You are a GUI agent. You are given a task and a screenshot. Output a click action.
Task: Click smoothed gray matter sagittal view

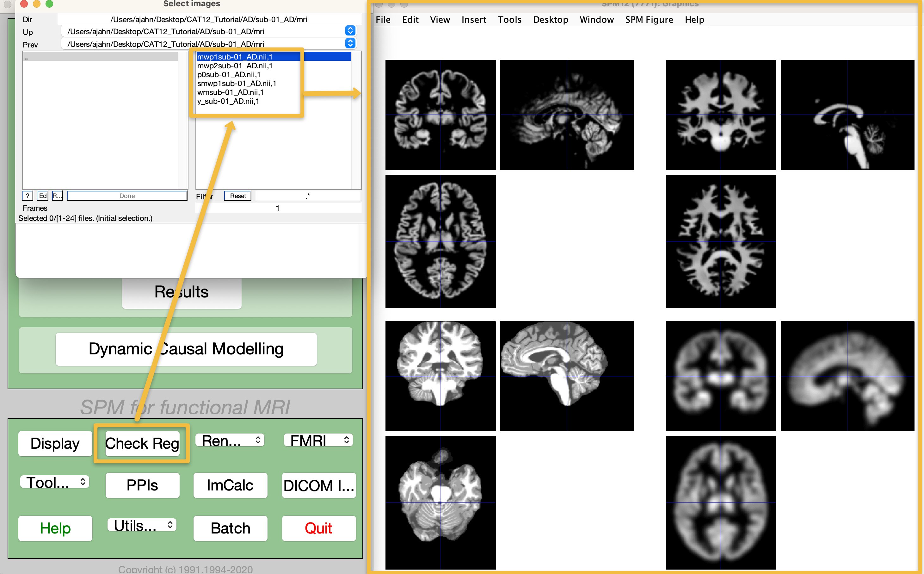coord(847,376)
